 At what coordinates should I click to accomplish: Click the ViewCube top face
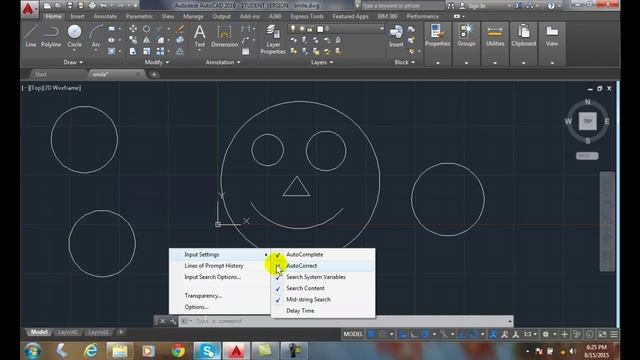pyautogui.click(x=588, y=121)
